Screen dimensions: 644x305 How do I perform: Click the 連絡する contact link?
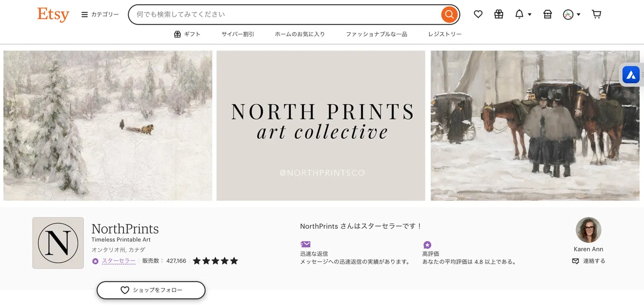coord(589,261)
